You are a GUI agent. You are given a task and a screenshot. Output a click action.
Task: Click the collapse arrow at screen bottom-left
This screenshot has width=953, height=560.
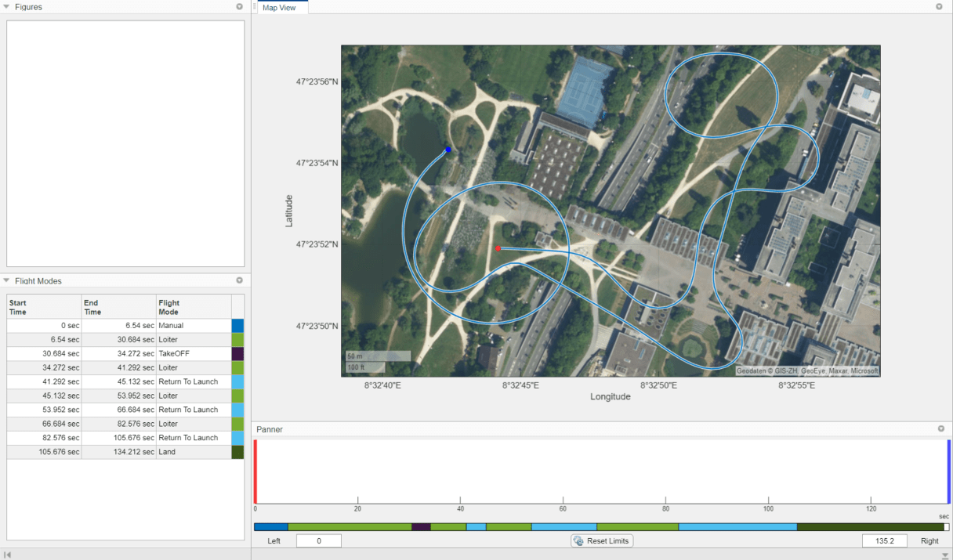[x=7, y=554]
